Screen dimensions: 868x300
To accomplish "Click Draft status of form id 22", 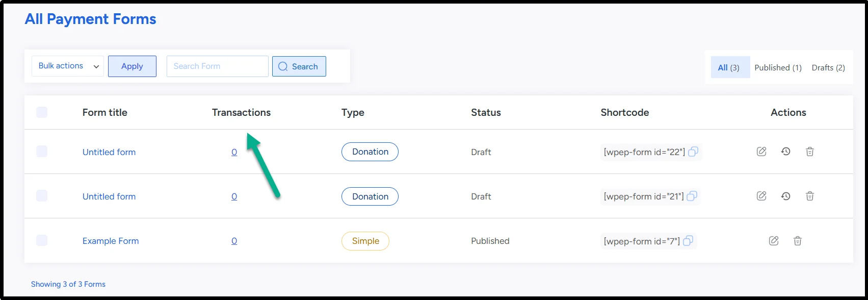I will [x=481, y=152].
